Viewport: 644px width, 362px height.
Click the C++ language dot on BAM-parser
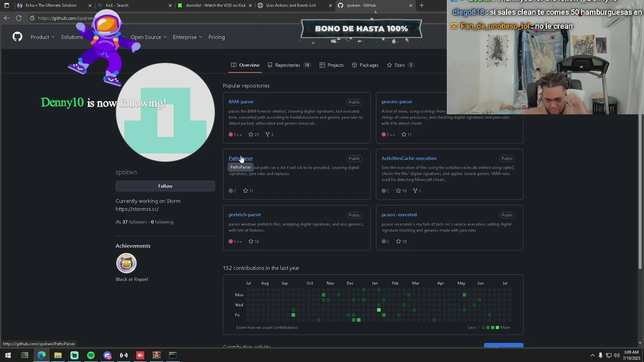click(x=230, y=134)
